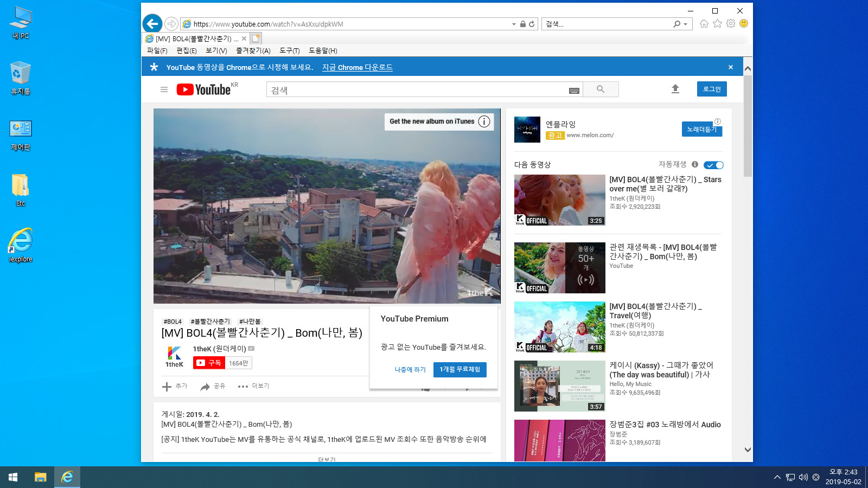Click the scrollbar down arrow
The height and width of the screenshot is (488, 868).
748,450
